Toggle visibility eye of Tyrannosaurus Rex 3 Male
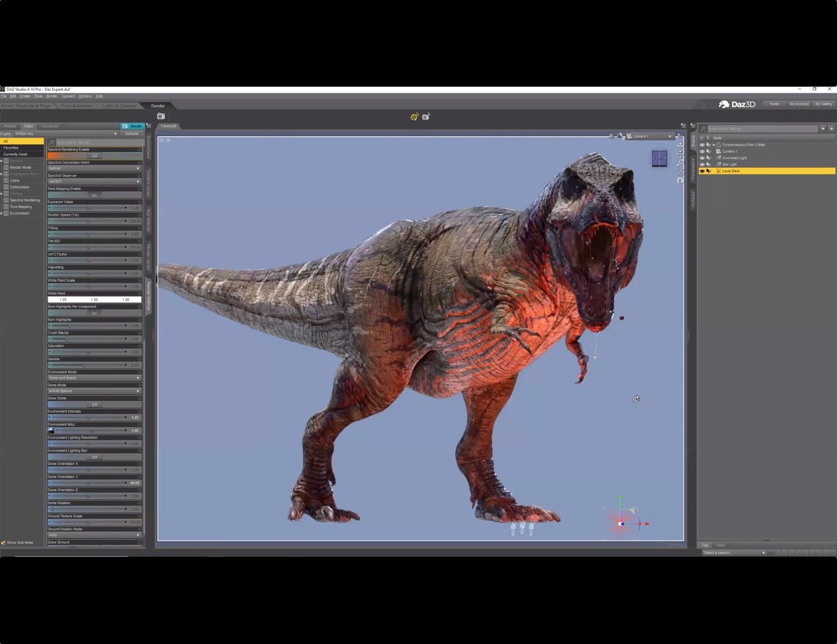Image resolution: width=837 pixels, height=644 pixels. (x=702, y=145)
